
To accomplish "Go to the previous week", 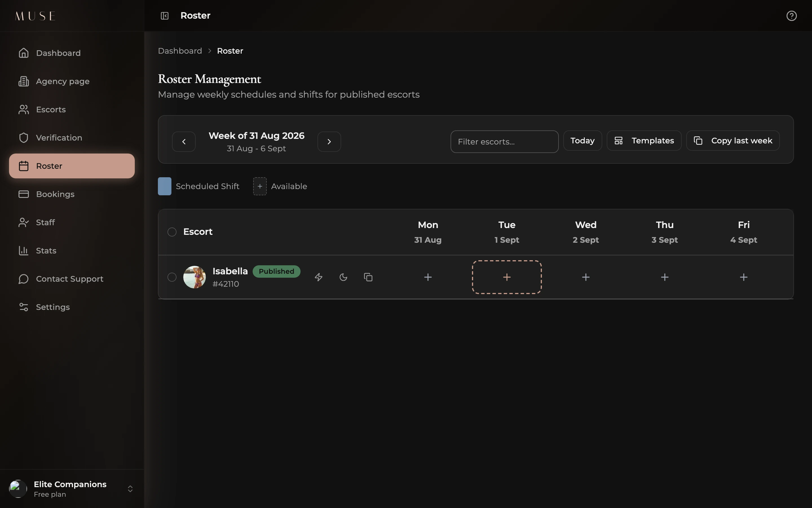I will point(184,142).
